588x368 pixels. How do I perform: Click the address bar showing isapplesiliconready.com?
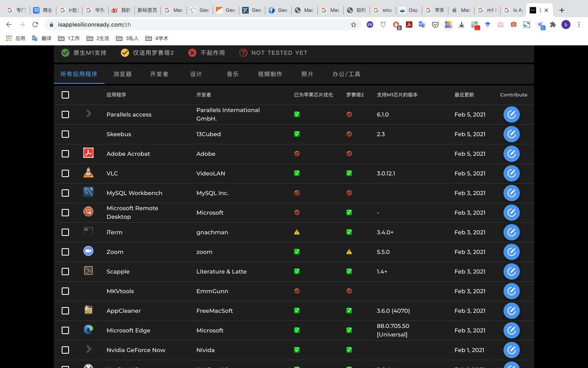coord(94,25)
